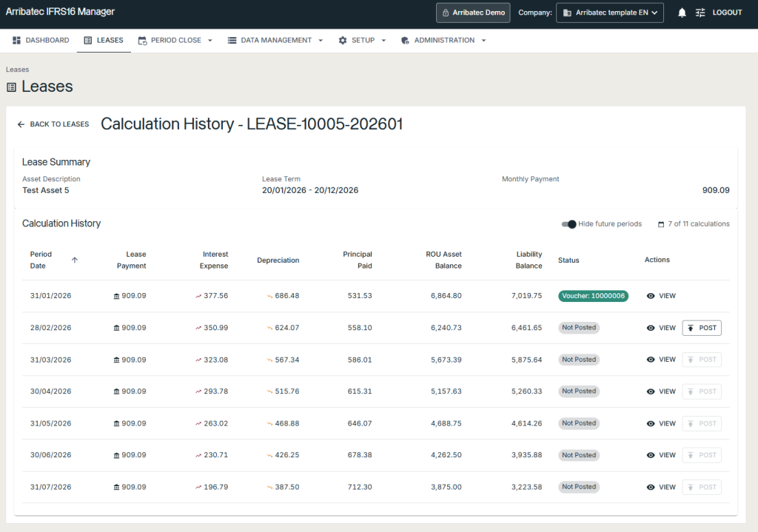Viewport: 758px width, 532px height.
Task: Click the Status column header
Action: tap(568, 260)
